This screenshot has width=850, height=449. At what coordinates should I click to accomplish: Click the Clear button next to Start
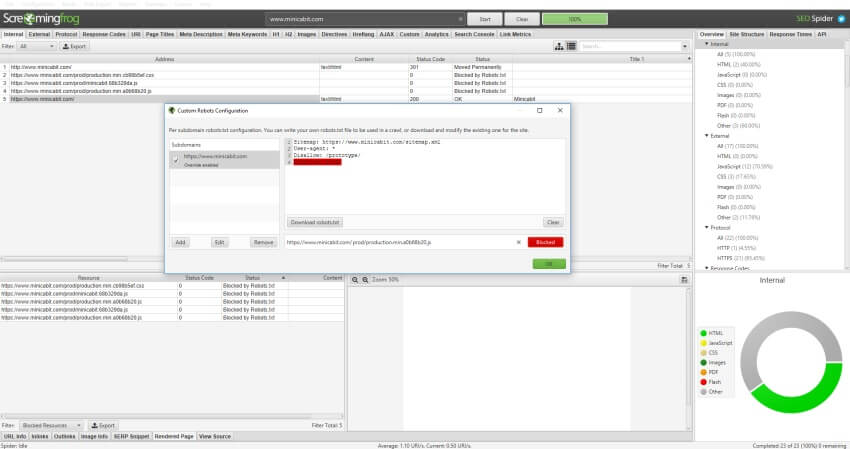521,19
